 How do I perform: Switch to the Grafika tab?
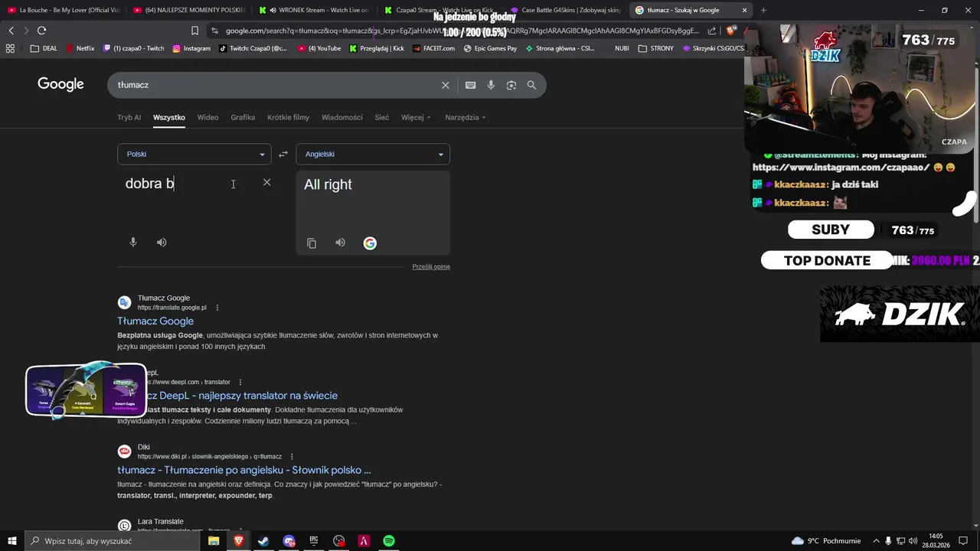click(x=243, y=117)
